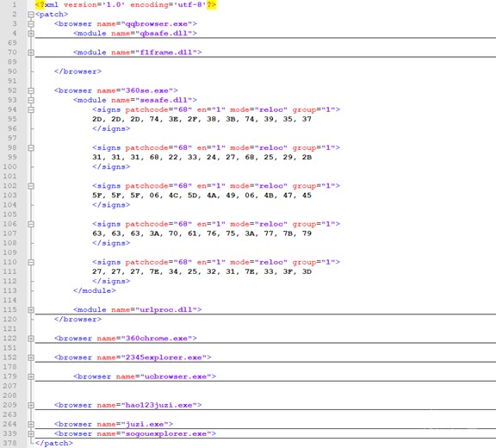Viewport: 496px width, 448px height.
Task: Collapse the <patch> root fold marker
Action: tap(31, 15)
